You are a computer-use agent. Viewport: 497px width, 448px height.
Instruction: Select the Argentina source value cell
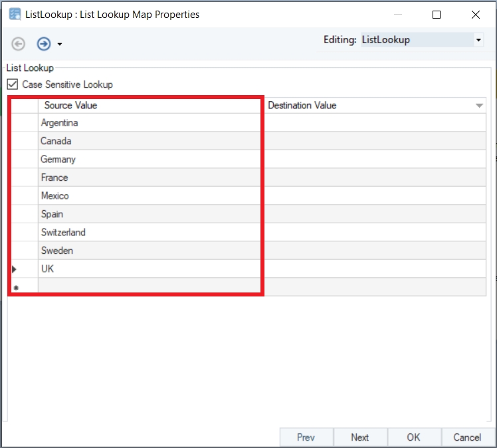pyautogui.click(x=149, y=123)
